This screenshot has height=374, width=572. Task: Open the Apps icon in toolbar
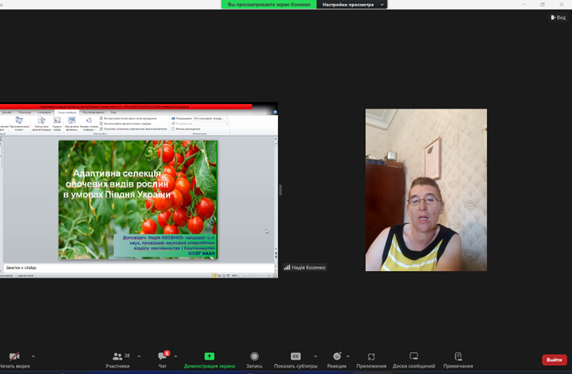coord(371,356)
